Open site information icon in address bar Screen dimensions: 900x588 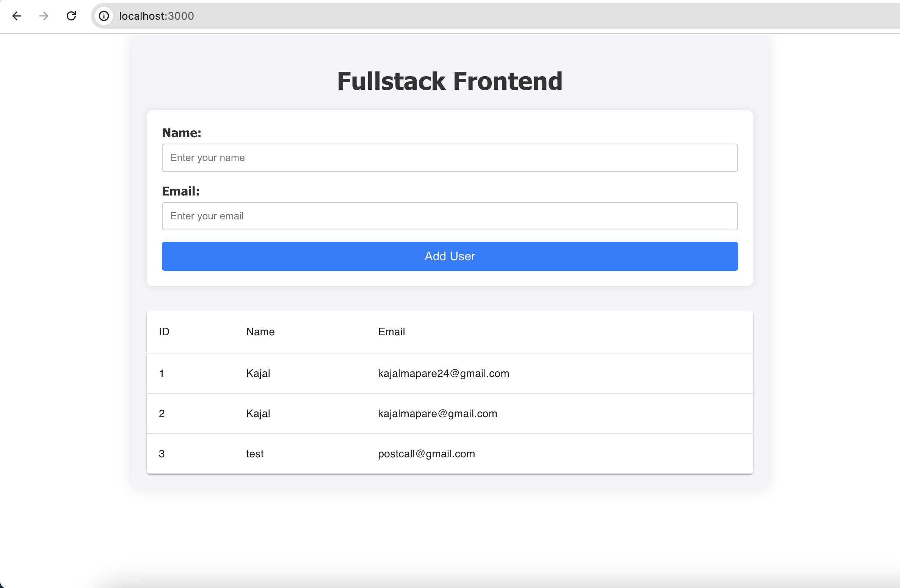pos(104,16)
